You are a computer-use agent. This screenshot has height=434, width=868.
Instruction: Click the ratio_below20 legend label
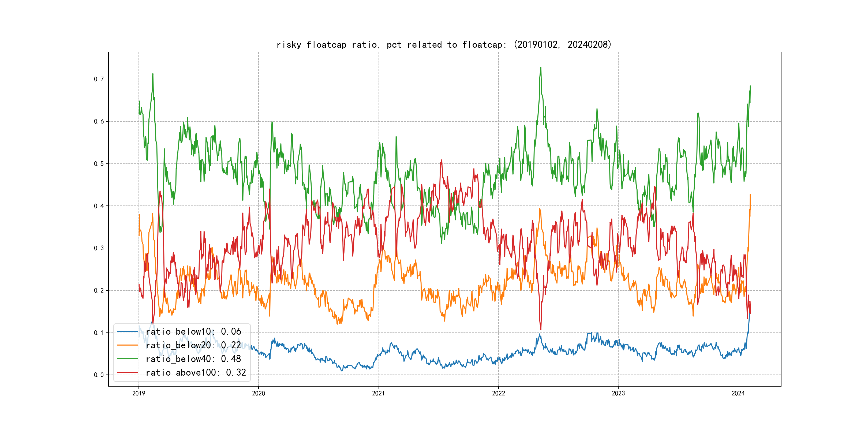point(193,345)
